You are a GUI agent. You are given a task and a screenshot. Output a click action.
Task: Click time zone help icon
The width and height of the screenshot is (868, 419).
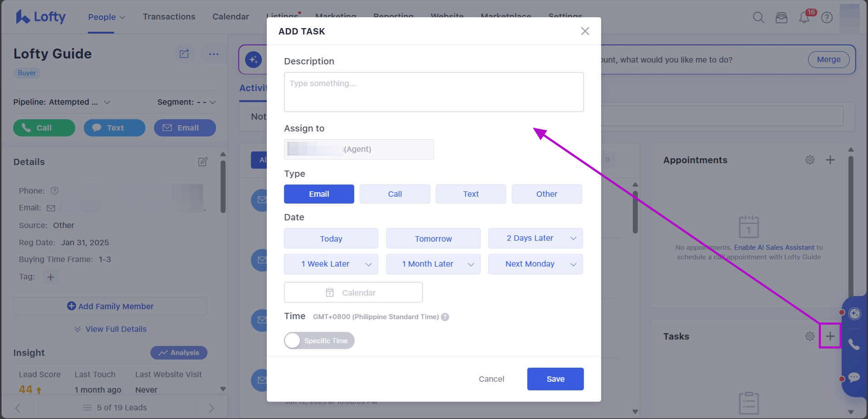[445, 317]
